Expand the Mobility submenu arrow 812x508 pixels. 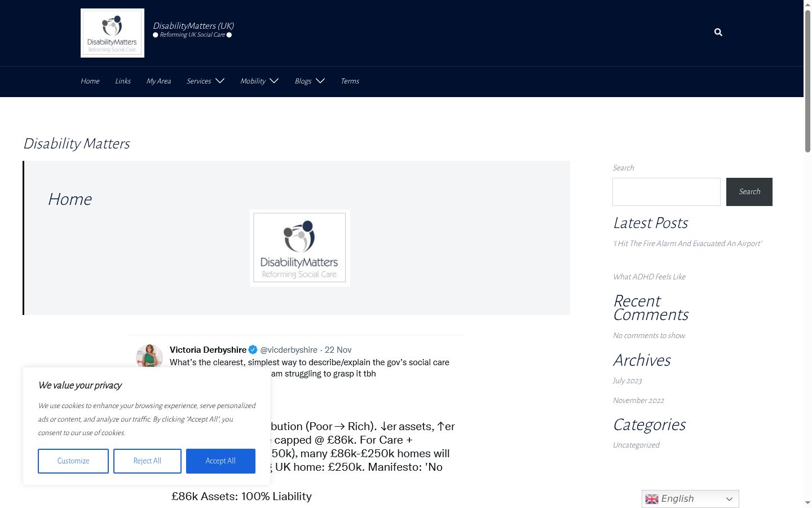click(x=274, y=81)
